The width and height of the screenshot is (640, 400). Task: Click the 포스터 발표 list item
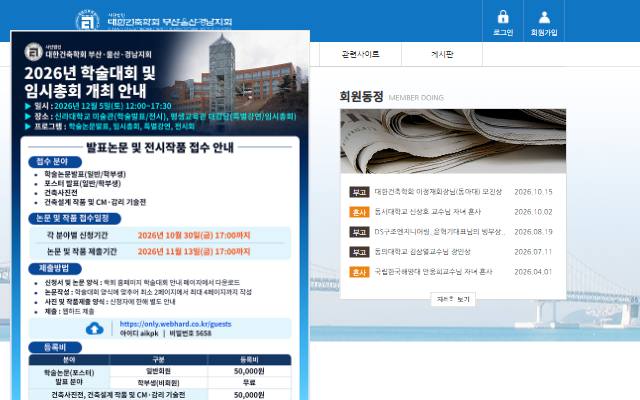[82, 184]
